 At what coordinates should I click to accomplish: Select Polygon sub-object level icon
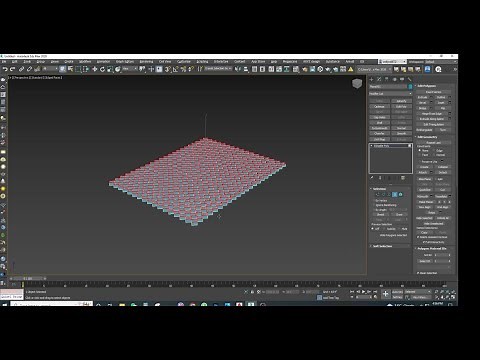(395, 194)
